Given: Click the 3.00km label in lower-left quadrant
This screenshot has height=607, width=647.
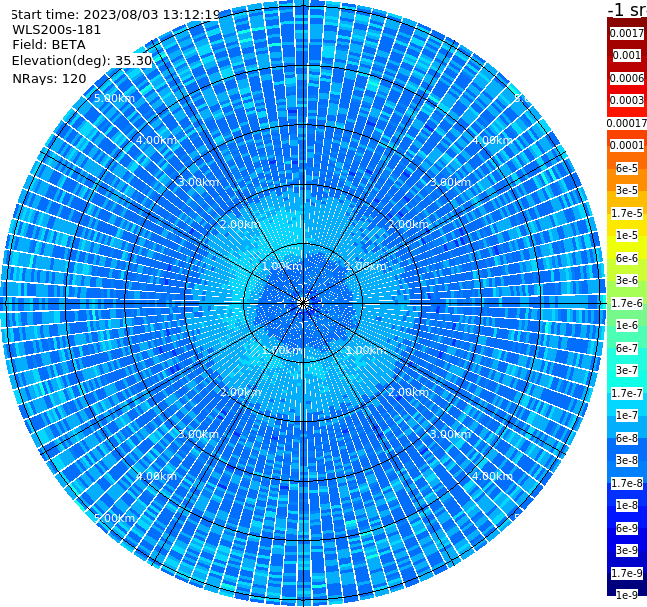Looking at the screenshot, I should point(198,434).
